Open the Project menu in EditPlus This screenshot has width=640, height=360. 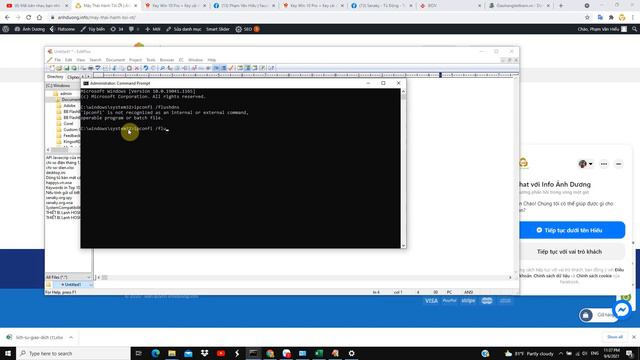(136, 60)
